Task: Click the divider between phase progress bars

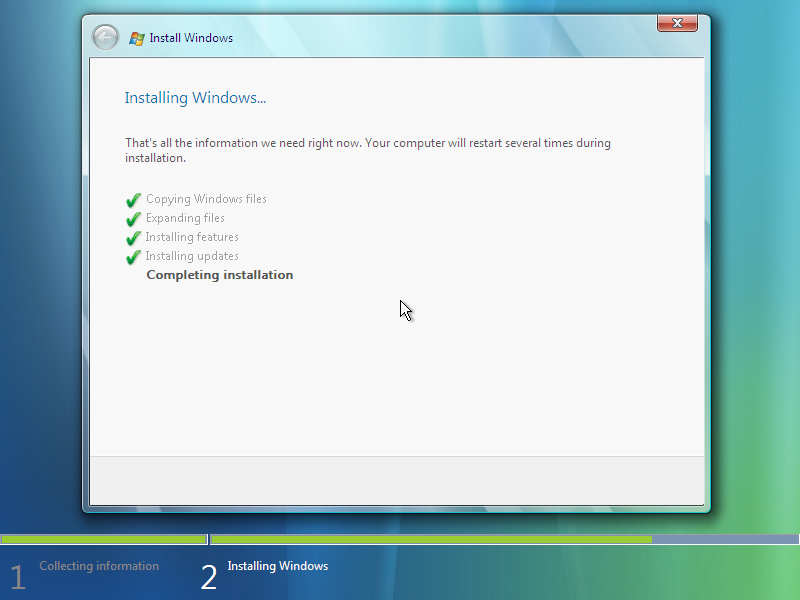Action: click(x=207, y=538)
